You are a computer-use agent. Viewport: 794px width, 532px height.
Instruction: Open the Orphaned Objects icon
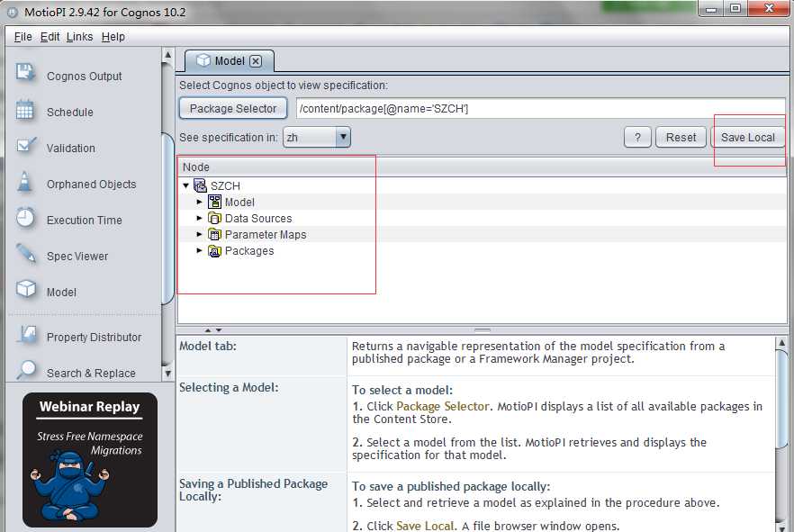[25, 182]
